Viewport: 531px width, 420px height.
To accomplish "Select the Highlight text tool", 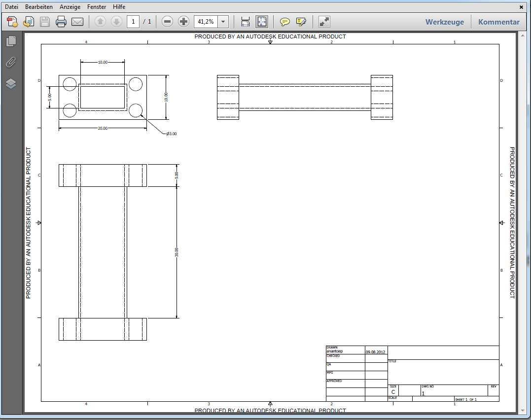I will [x=301, y=22].
